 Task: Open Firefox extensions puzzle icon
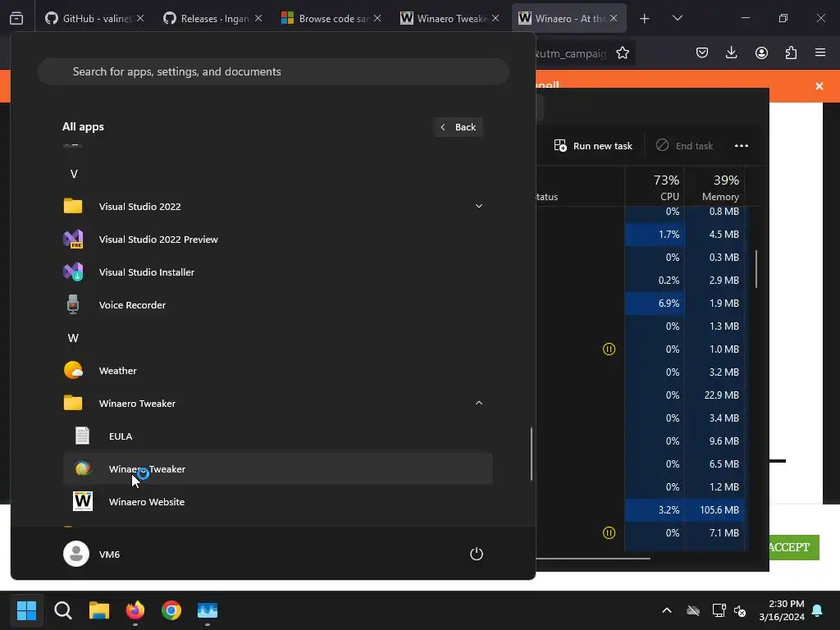[x=791, y=52]
